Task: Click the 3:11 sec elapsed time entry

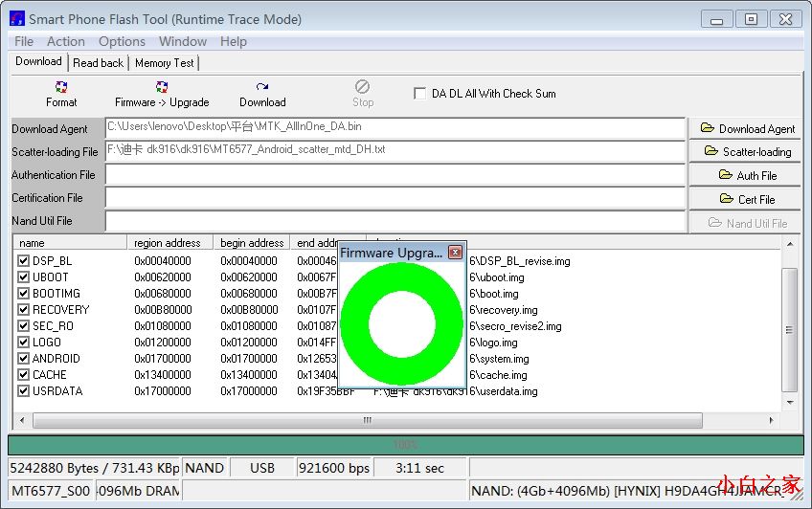Action: click(420, 468)
